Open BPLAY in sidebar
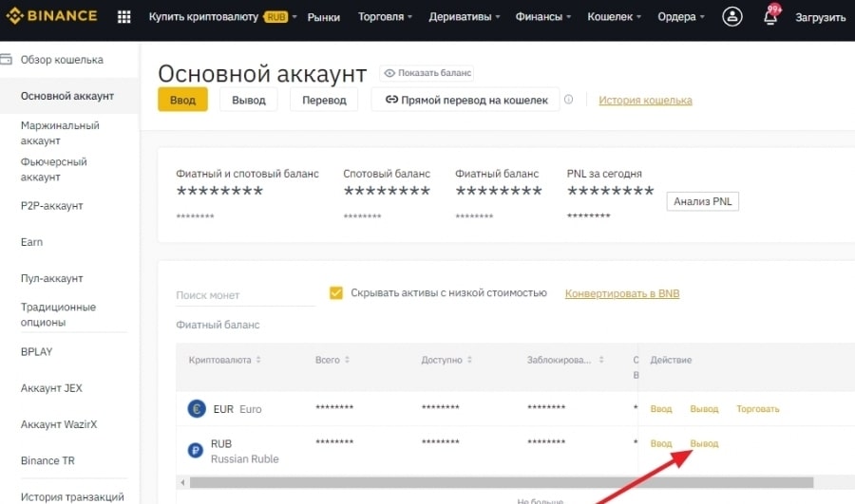This screenshot has width=855, height=504. (x=36, y=351)
